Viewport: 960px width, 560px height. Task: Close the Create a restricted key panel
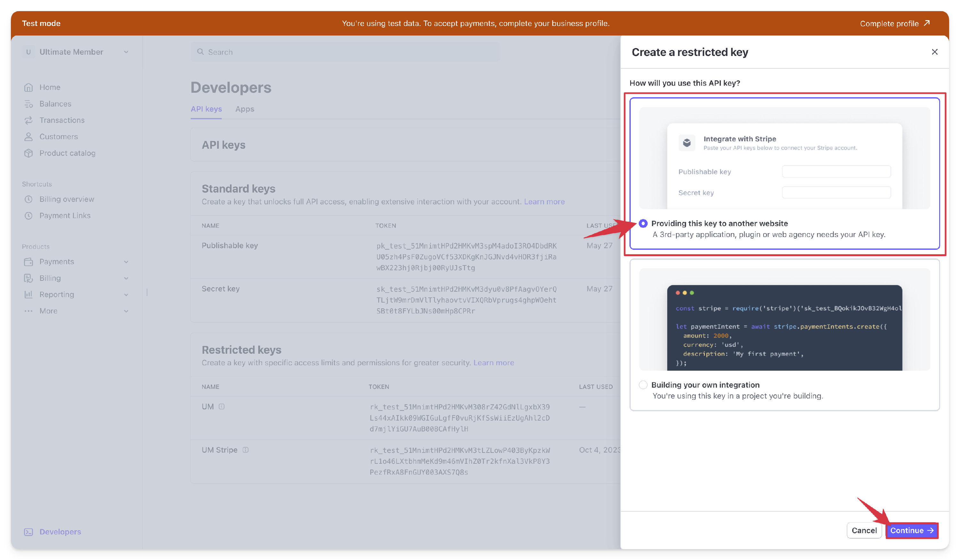934,52
